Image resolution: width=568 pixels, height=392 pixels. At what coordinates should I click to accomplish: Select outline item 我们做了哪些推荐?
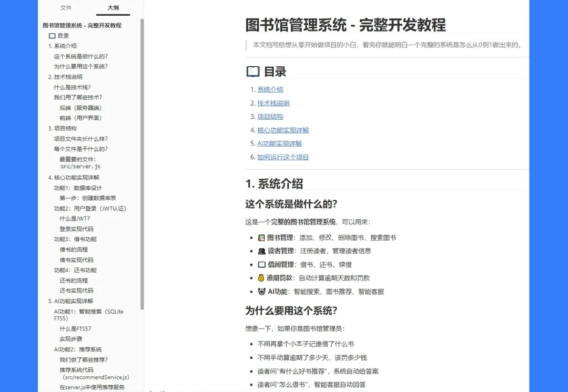click(84, 359)
